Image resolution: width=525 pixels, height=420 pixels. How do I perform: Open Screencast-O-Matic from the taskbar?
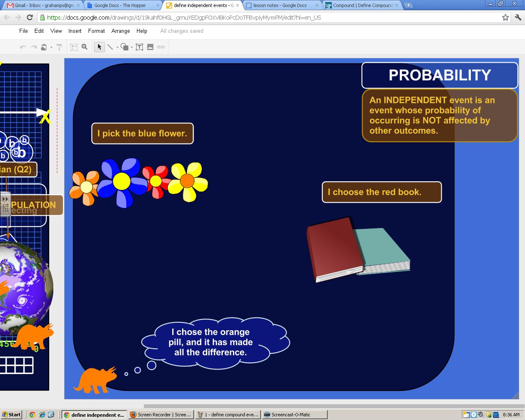294,415
